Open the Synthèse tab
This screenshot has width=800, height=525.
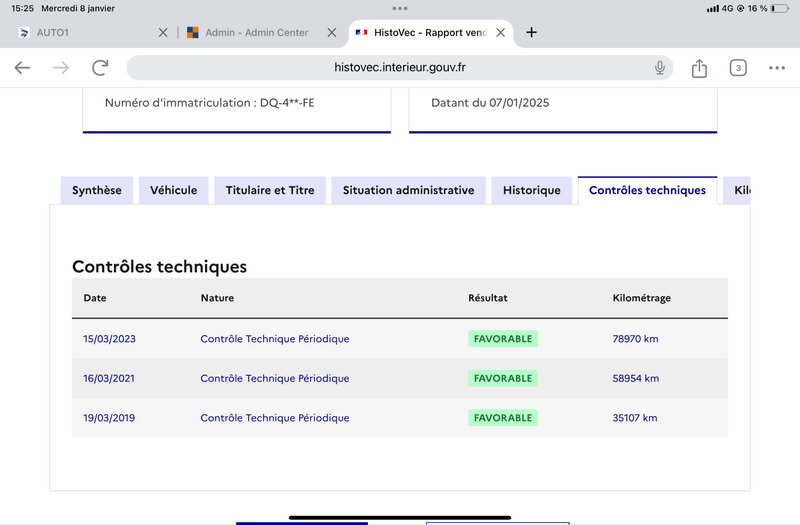pyautogui.click(x=97, y=190)
